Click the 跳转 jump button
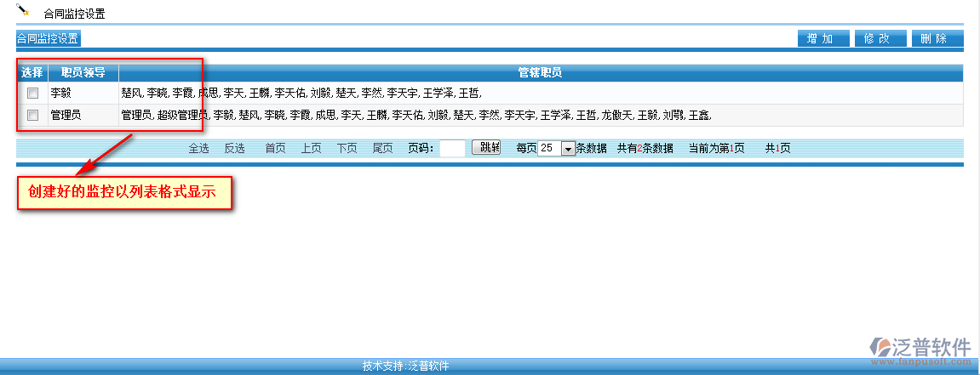 click(x=486, y=147)
